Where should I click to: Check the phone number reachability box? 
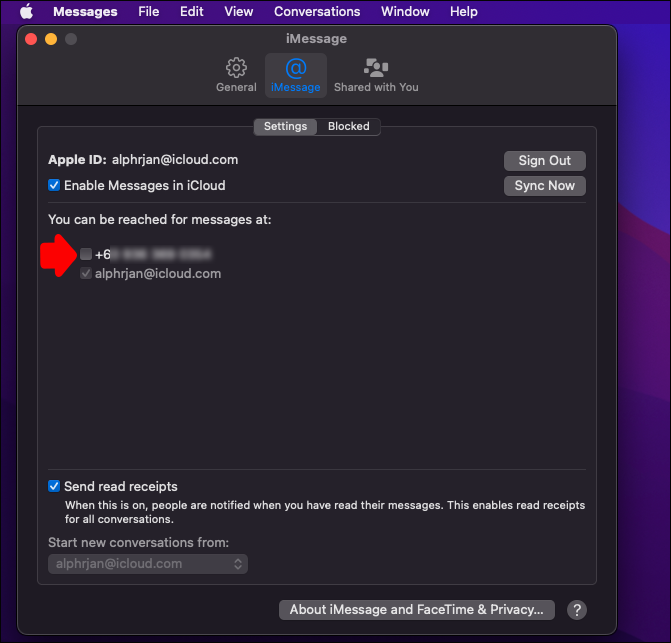pos(86,254)
